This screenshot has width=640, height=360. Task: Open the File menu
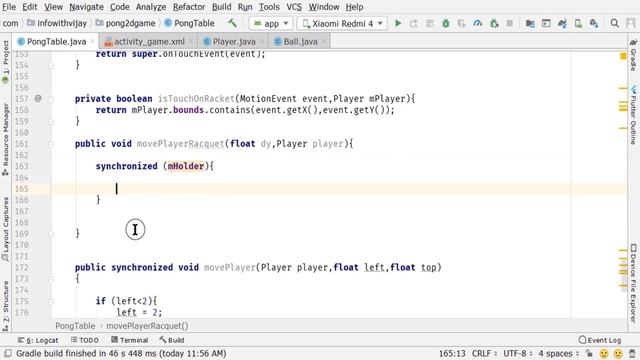click(x=9, y=7)
